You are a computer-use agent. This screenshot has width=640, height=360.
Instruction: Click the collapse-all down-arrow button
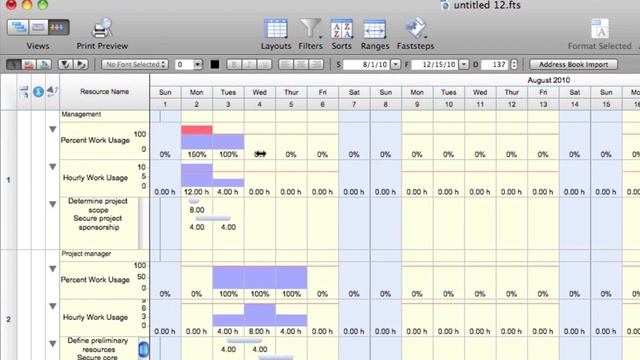(65, 64)
